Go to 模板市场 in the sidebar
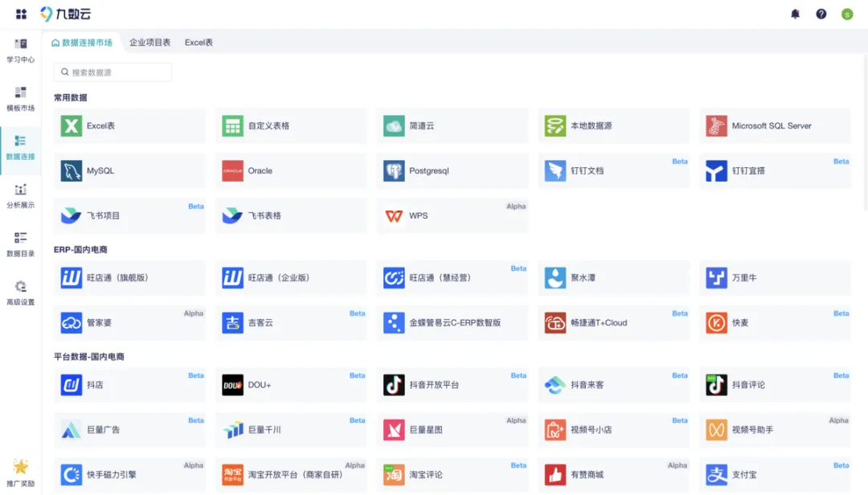868x495 pixels. click(21, 98)
